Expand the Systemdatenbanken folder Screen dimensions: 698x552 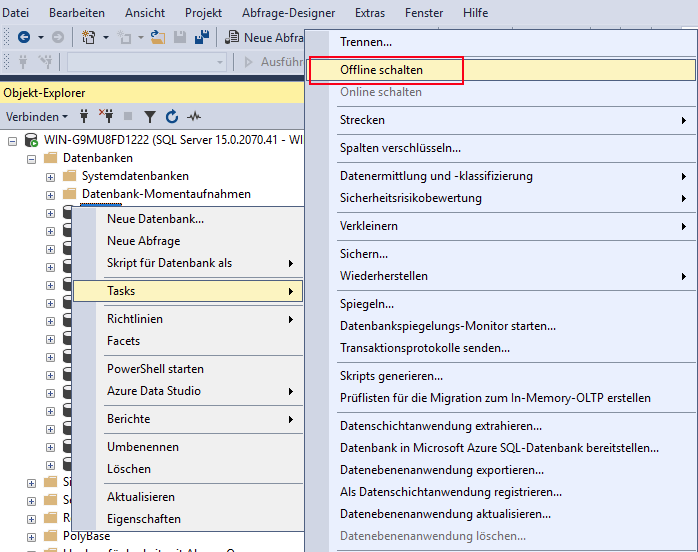(51, 176)
